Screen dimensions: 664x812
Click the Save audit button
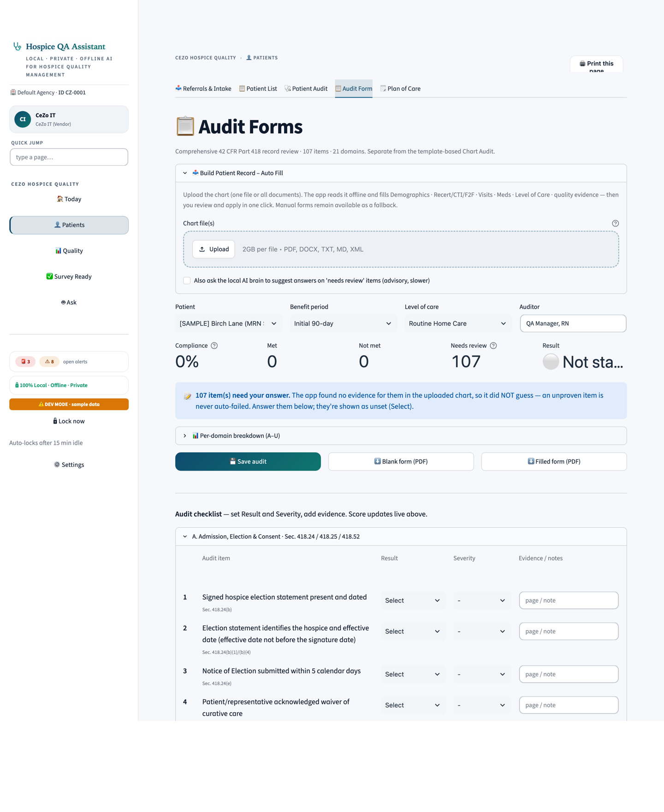[x=248, y=461]
